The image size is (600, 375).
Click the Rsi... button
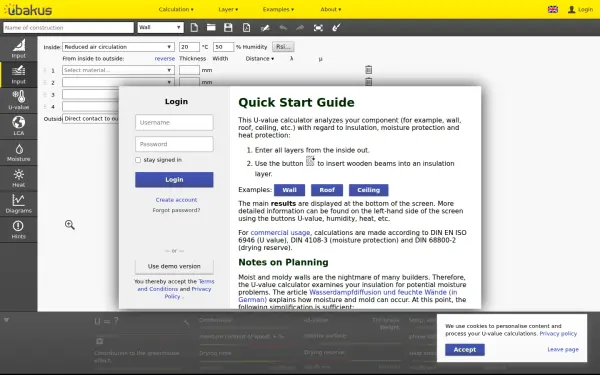point(283,47)
